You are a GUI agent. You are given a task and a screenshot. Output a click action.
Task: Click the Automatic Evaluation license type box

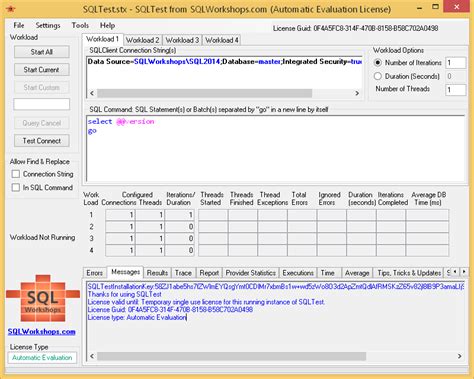coord(42,358)
